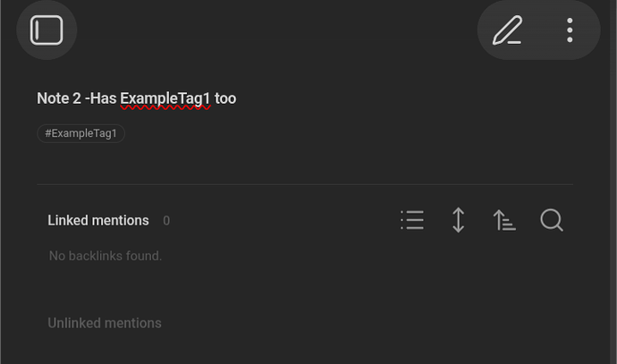The image size is (617, 364).
Task: Click the hash symbol in the tag pill
Action: click(48, 133)
